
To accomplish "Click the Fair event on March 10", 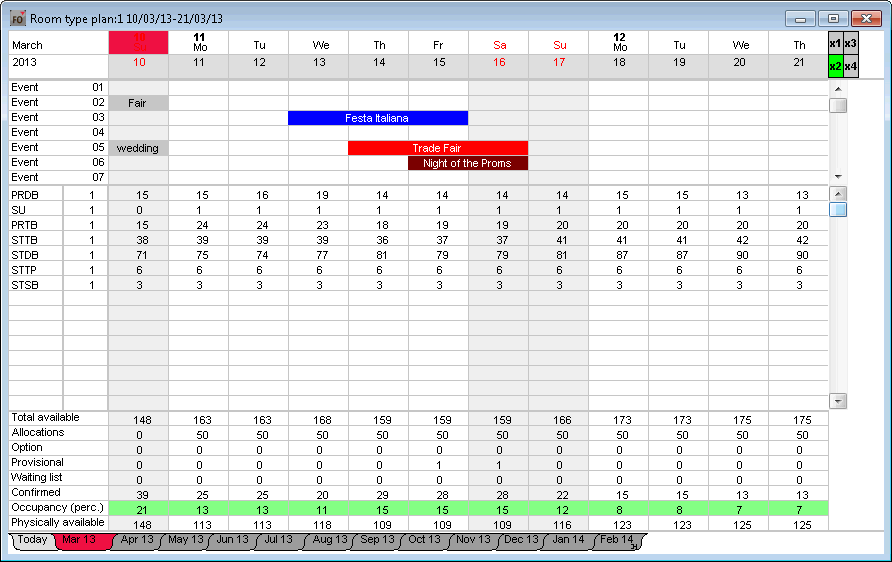I will [138, 103].
